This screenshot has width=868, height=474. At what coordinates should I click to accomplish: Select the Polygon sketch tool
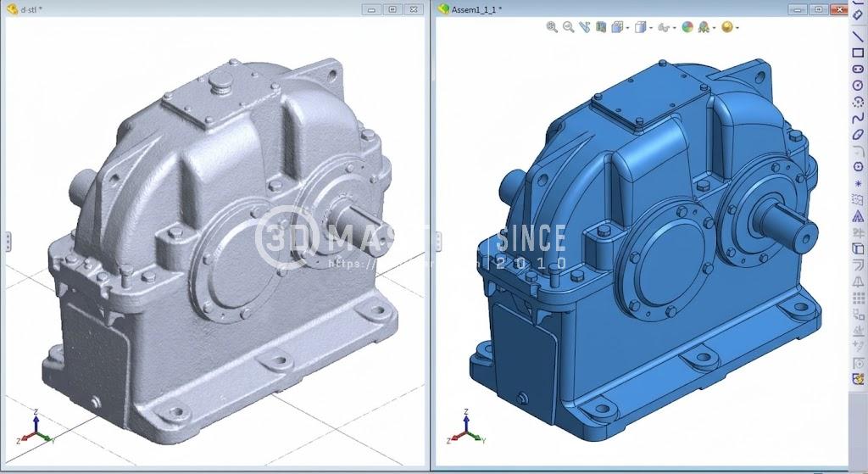pos(858,167)
